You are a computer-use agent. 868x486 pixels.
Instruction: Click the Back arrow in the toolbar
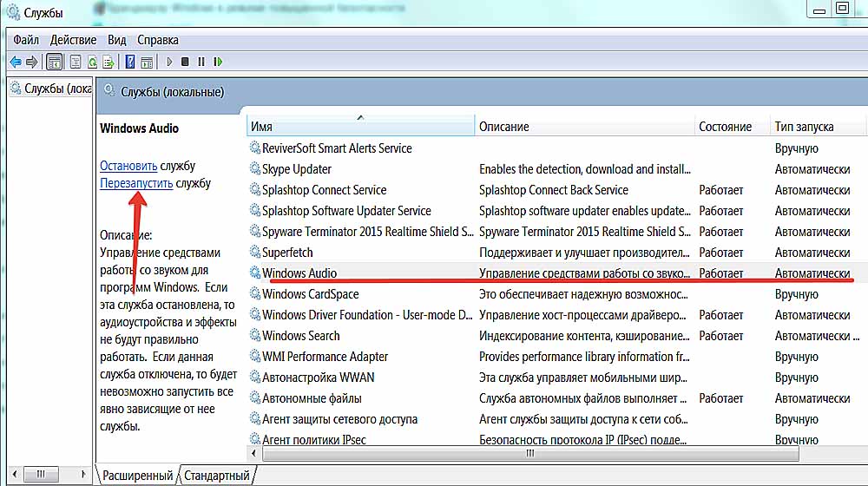(15, 62)
